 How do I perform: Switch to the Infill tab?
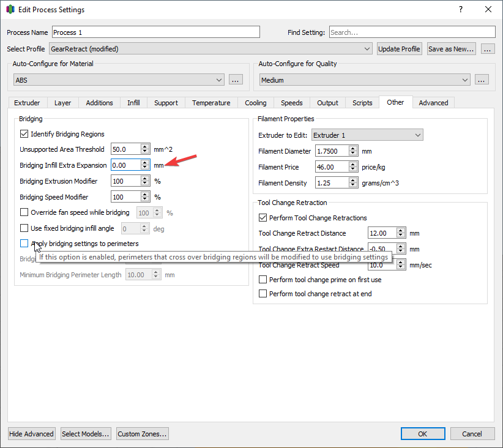pyautogui.click(x=133, y=103)
